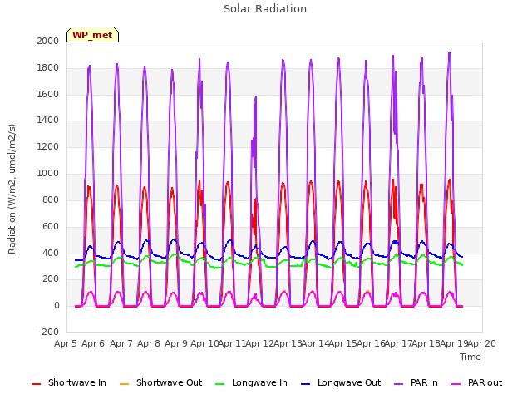Click the Apr 5 x-axis label
The image size is (532, 399).
[66, 343]
